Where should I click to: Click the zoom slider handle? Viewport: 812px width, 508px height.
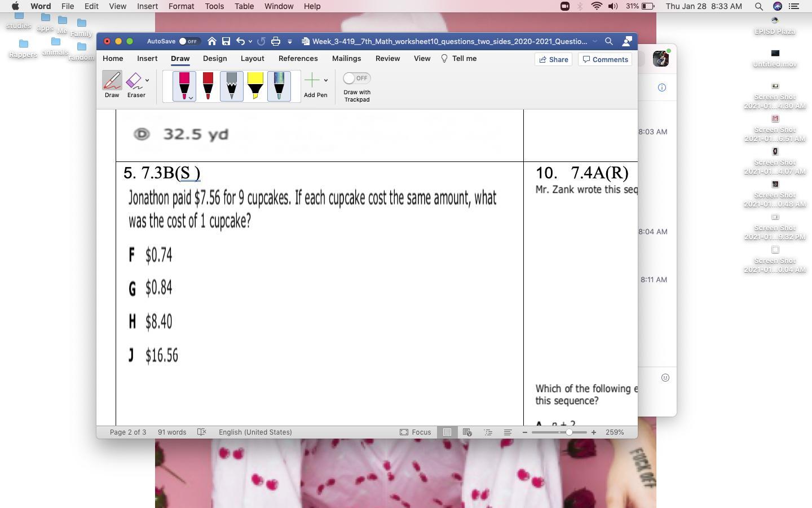point(569,432)
